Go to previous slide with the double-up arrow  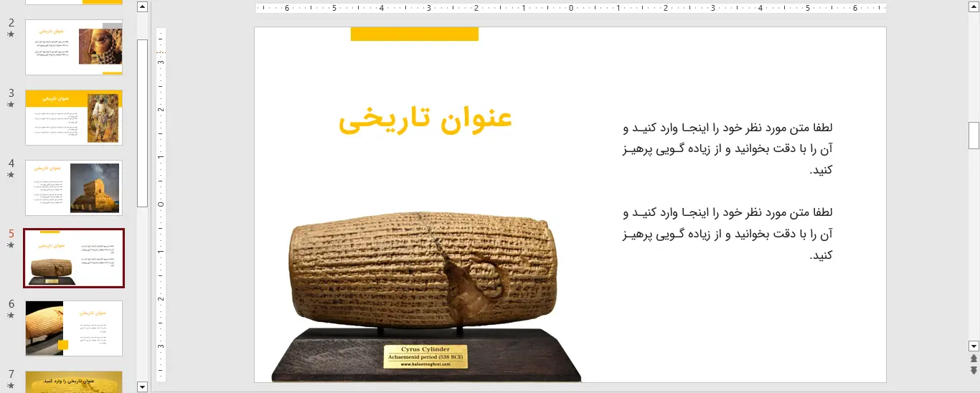tap(974, 358)
